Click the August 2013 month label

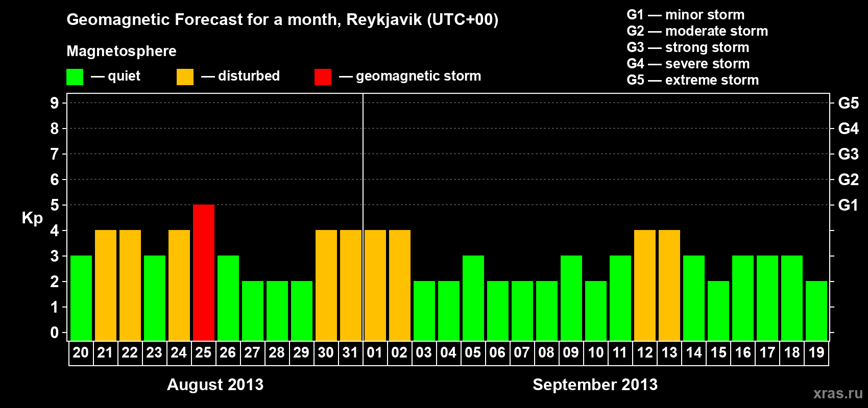click(x=215, y=385)
